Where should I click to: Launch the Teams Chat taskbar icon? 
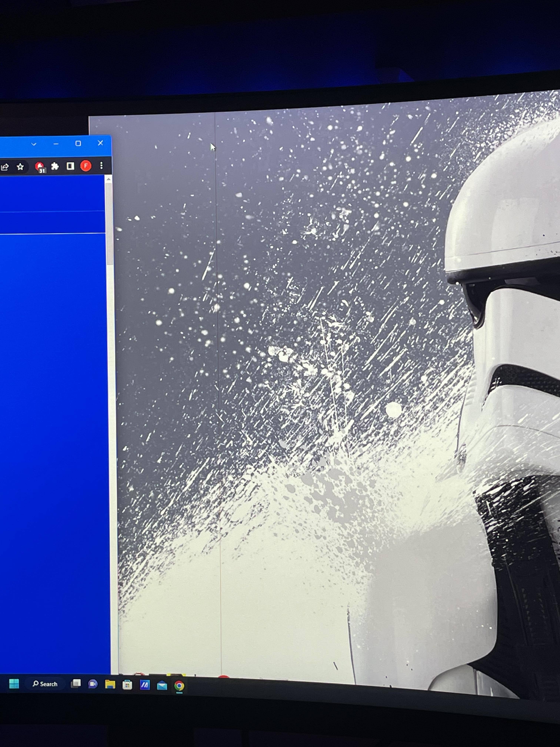[93, 684]
